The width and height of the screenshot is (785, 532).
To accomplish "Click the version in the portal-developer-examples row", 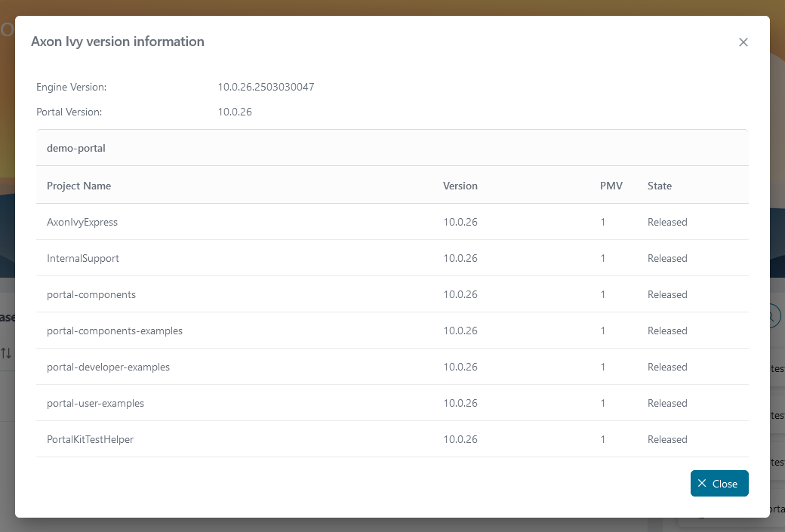I will coord(460,367).
